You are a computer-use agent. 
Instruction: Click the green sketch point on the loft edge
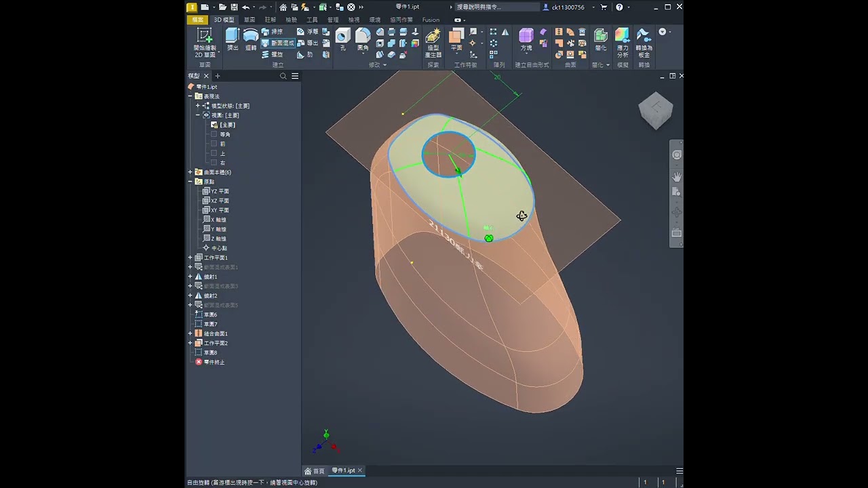pyautogui.click(x=489, y=238)
